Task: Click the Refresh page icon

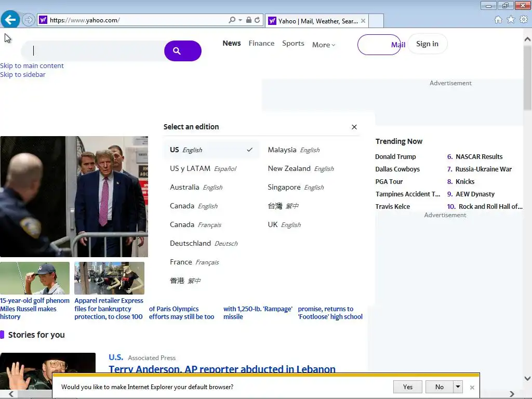Action: pos(257,20)
